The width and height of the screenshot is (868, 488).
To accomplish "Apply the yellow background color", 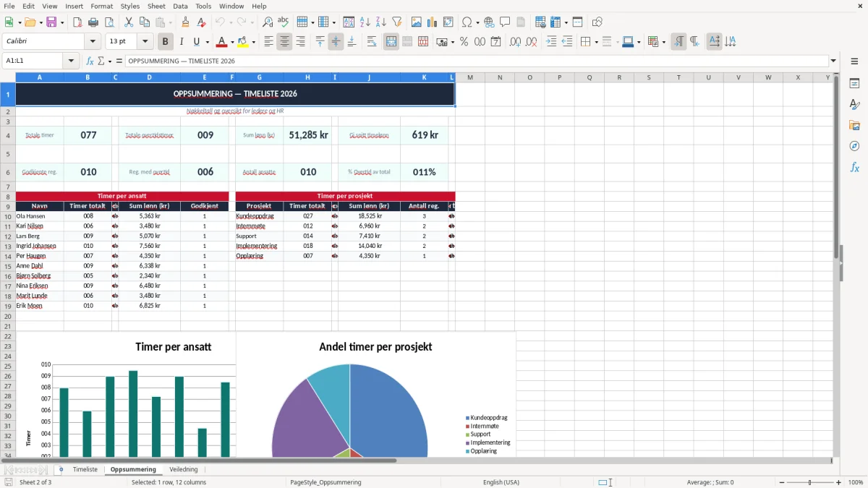I will click(244, 42).
